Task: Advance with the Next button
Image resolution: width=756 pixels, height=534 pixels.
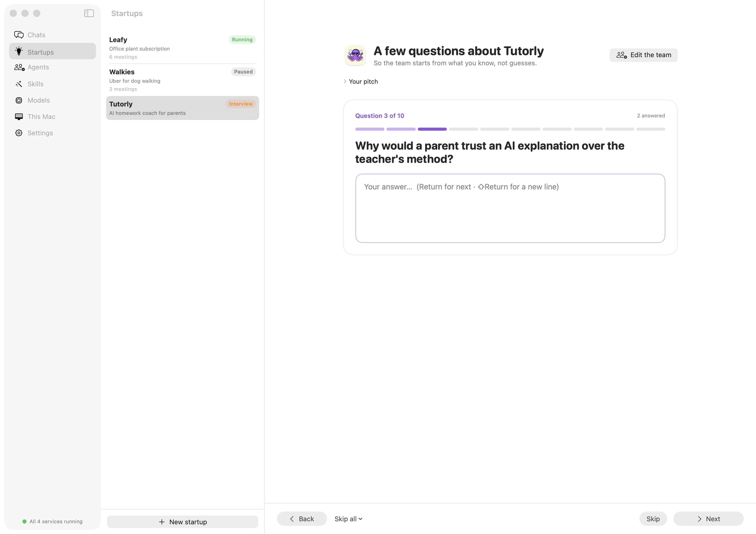Action: tap(708, 519)
